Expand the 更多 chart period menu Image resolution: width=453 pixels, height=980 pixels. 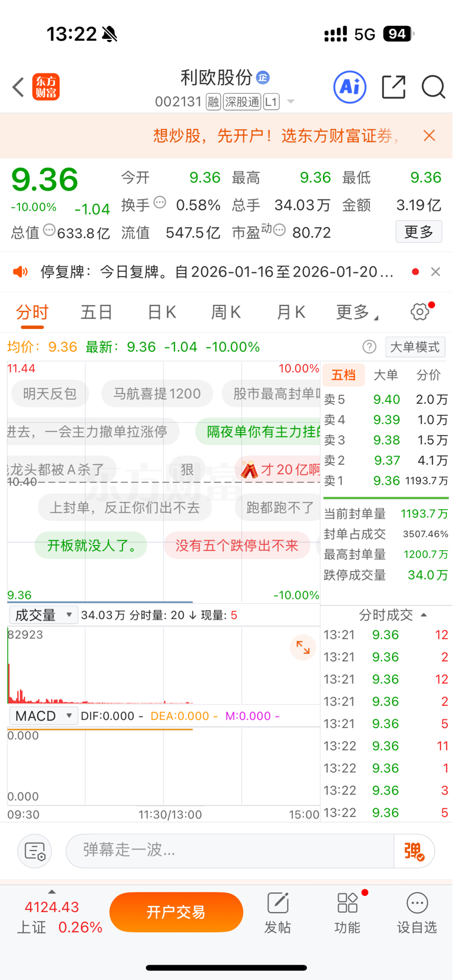357,312
